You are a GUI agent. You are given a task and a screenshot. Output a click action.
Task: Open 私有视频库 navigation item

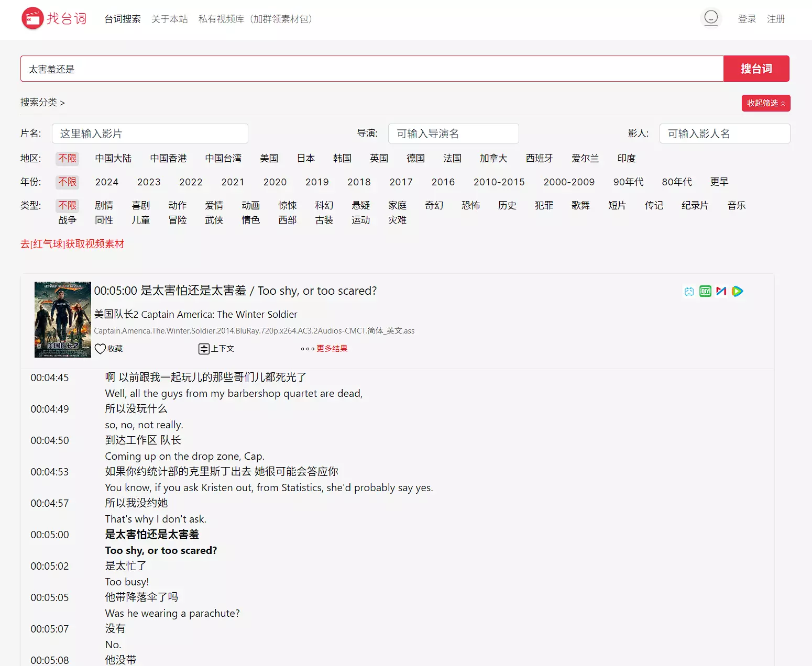(x=255, y=19)
